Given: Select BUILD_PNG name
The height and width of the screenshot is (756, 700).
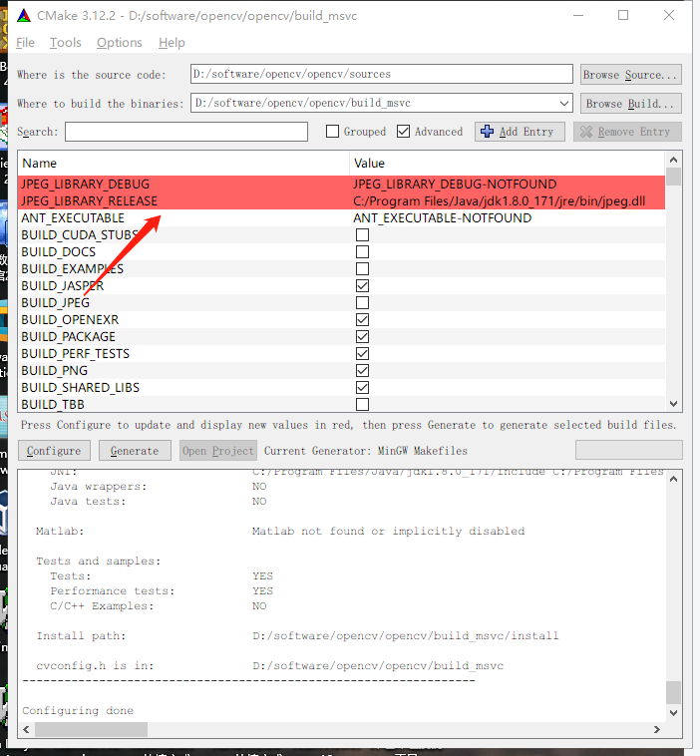Looking at the screenshot, I should (55, 370).
